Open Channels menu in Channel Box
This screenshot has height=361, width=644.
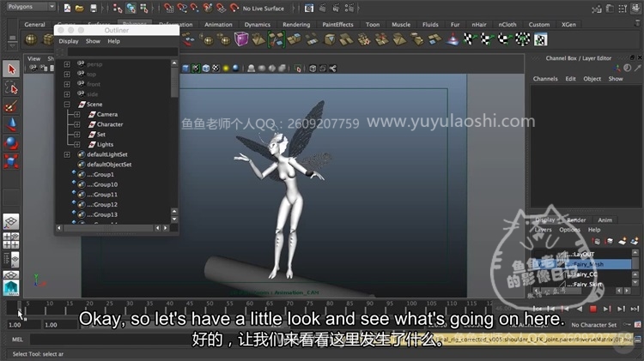(x=545, y=79)
